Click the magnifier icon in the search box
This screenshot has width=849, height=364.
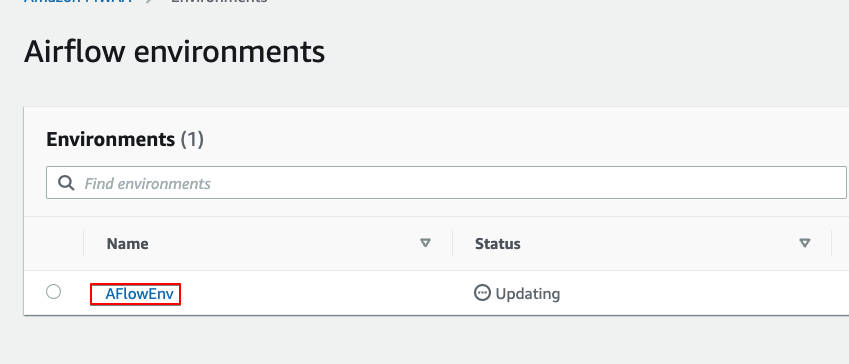(x=66, y=183)
